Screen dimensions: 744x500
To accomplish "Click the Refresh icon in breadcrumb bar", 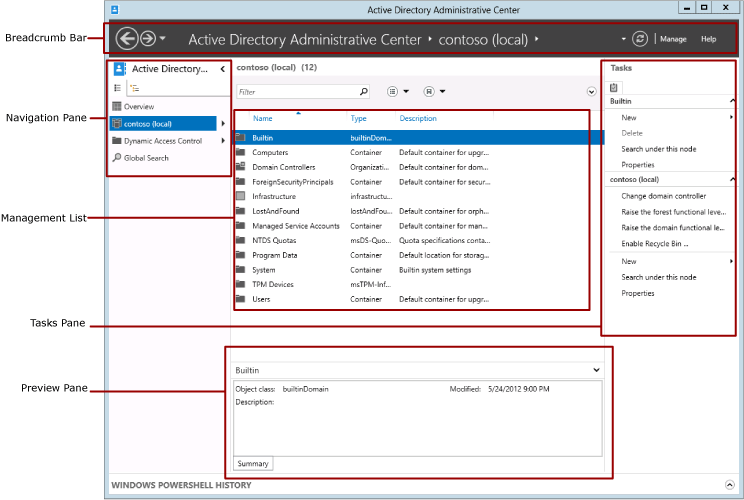I will 640,39.
